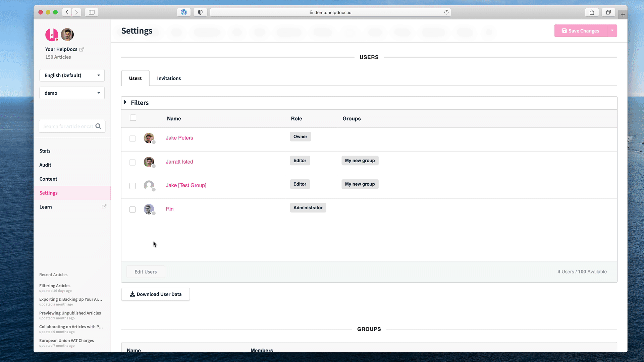Open the demo account dropdown
644x362 pixels.
[72, 93]
